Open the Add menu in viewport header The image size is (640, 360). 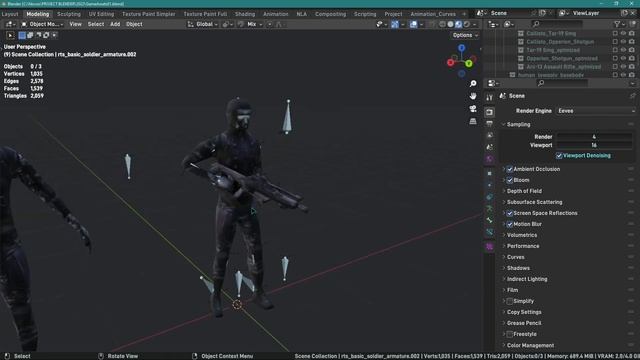click(115, 24)
